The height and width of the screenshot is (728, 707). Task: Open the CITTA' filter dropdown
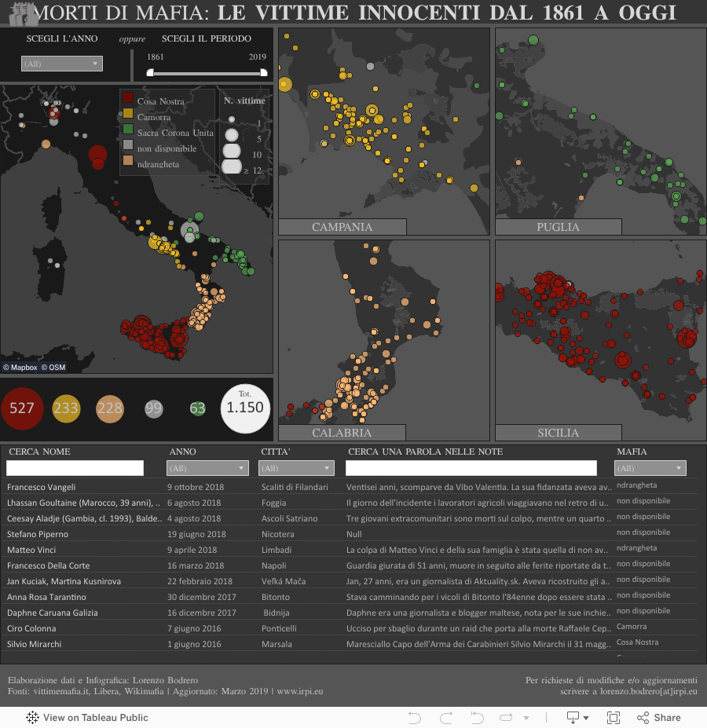point(296,468)
